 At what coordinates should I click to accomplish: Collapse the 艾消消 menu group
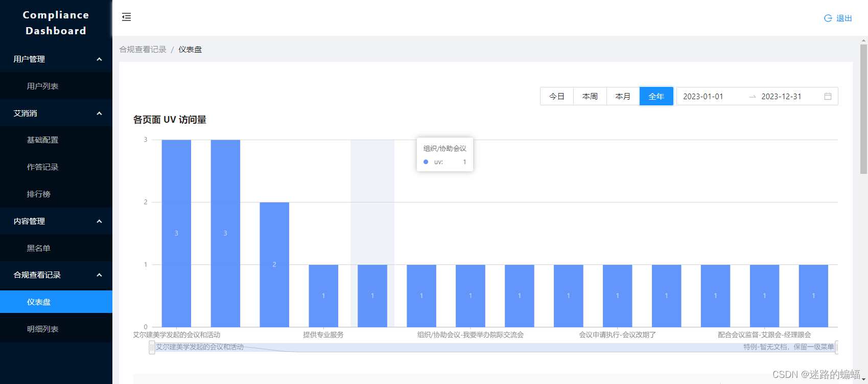[56, 113]
